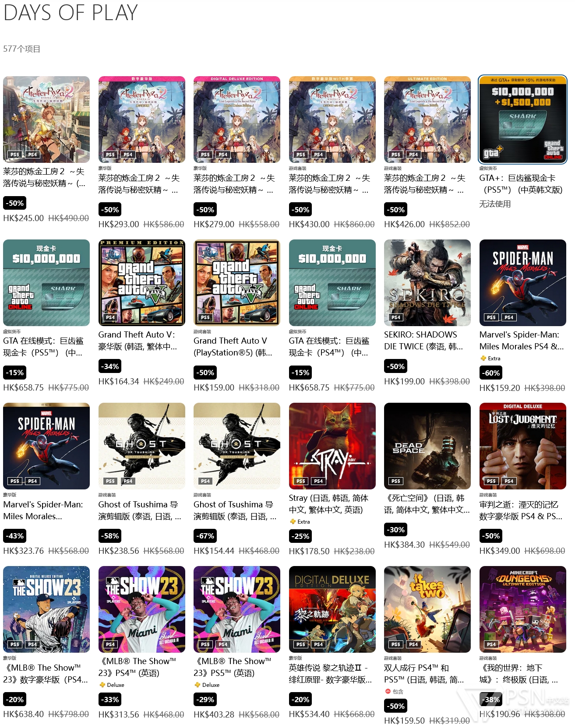
Task: Open the Minecraft Dungeons Ultimate Edition cover
Action: click(x=523, y=609)
